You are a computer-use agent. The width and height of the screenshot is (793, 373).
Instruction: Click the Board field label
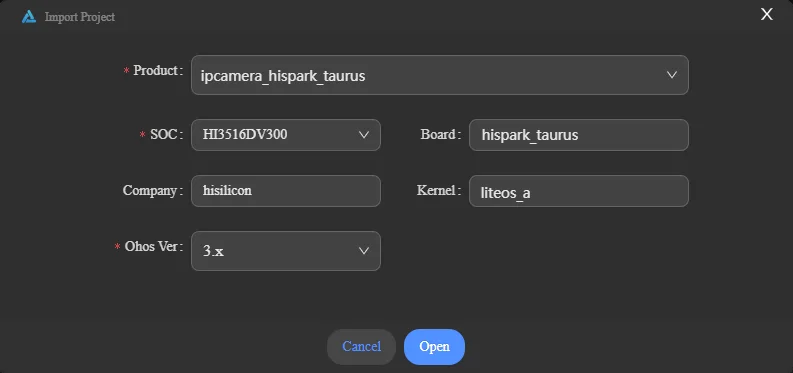pos(440,135)
